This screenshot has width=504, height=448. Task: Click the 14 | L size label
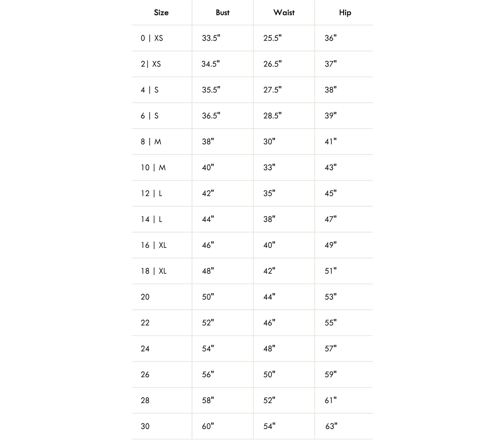pyautogui.click(x=151, y=219)
